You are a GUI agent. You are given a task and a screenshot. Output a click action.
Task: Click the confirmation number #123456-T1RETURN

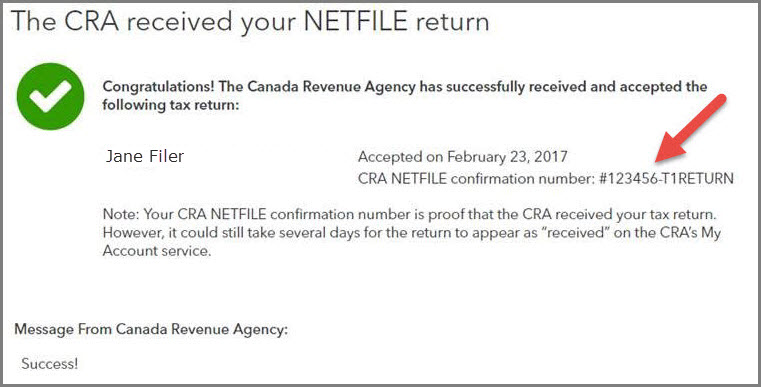click(x=666, y=179)
